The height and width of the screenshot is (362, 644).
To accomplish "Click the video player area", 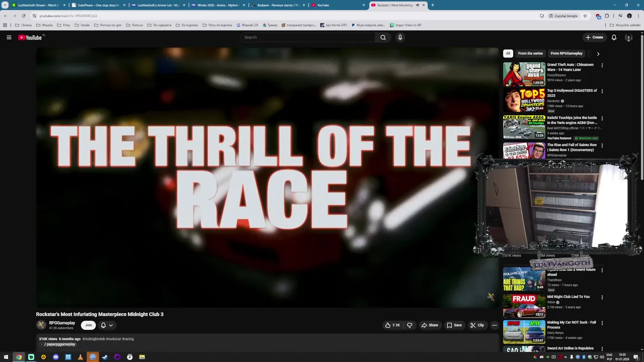I will pos(267,177).
